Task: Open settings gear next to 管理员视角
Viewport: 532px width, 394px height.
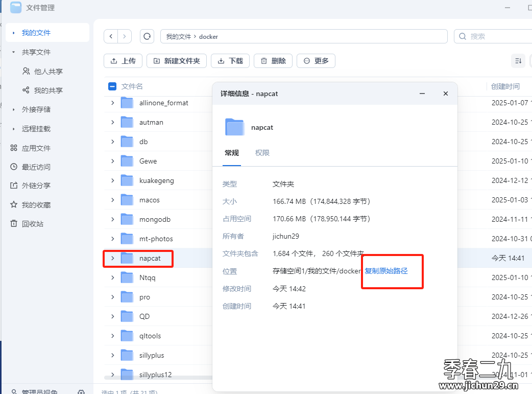Action: click(81, 391)
